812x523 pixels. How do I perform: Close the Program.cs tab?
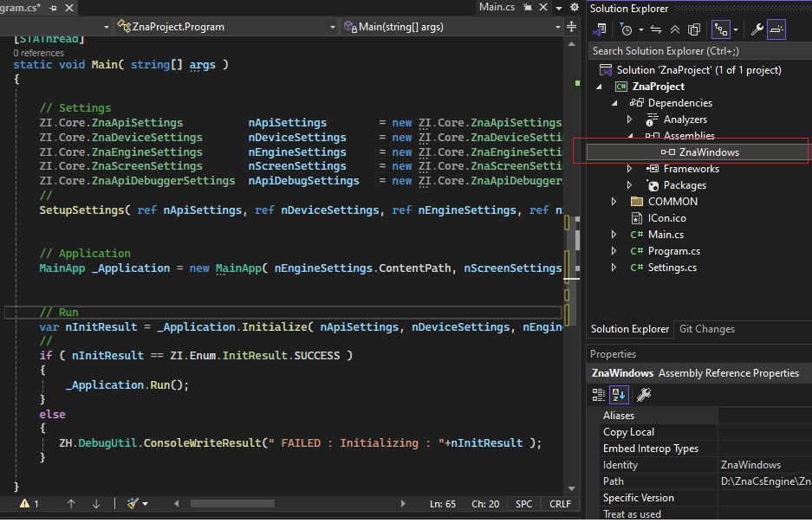point(69,8)
